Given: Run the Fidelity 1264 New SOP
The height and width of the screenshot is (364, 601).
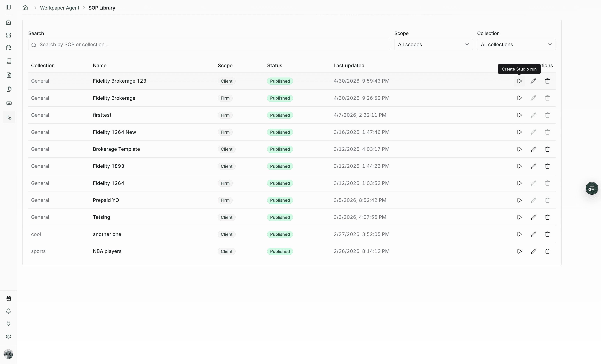Looking at the screenshot, I should (x=519, y=132).
